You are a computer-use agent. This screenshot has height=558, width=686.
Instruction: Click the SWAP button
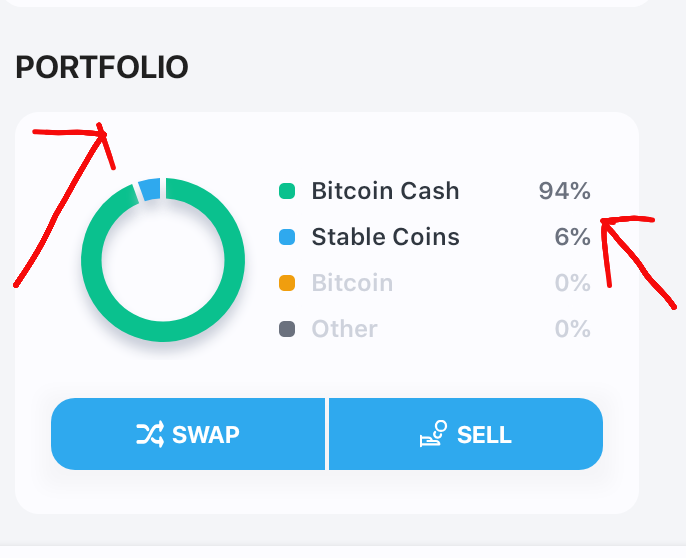pyautogui.click(x=188, y=434)
